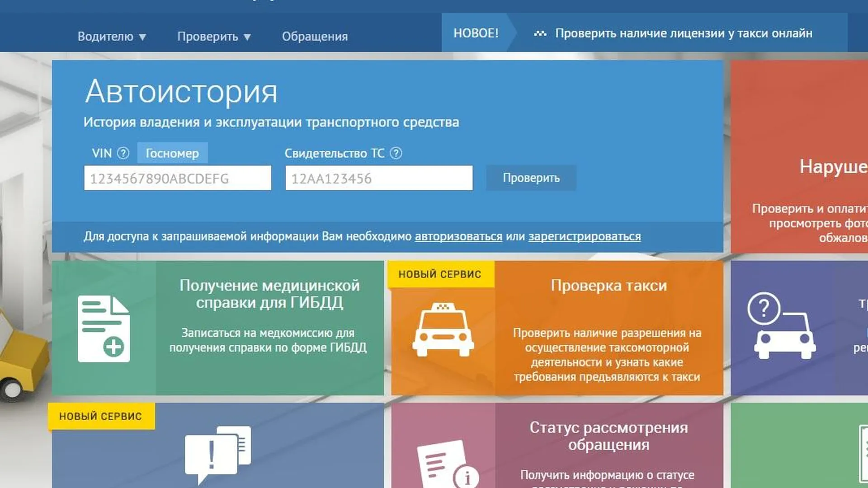Click the Свидетельство ТС help icon

396,153
